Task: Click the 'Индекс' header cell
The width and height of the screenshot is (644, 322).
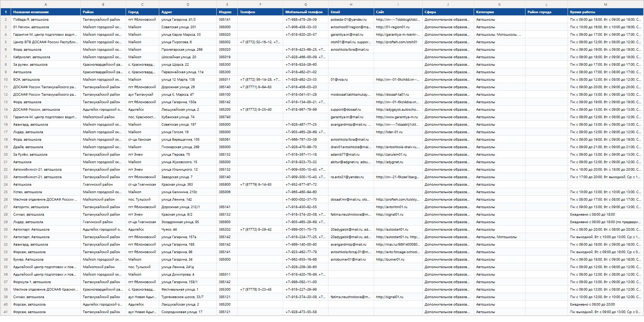Action: click(227, 12)
